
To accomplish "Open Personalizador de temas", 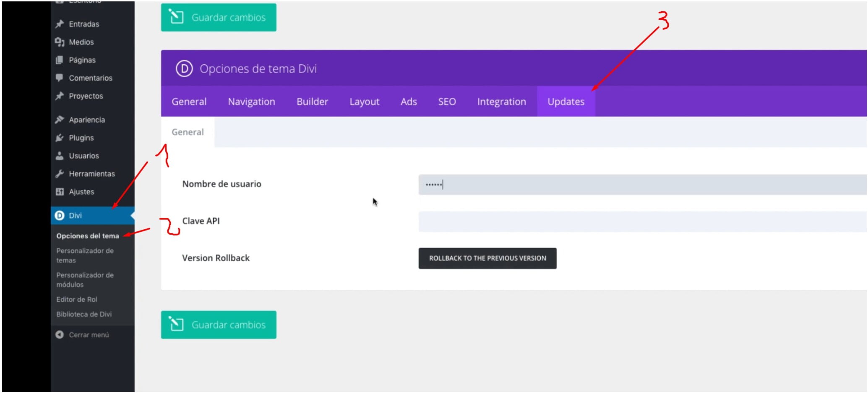I will tap(85, 255).
